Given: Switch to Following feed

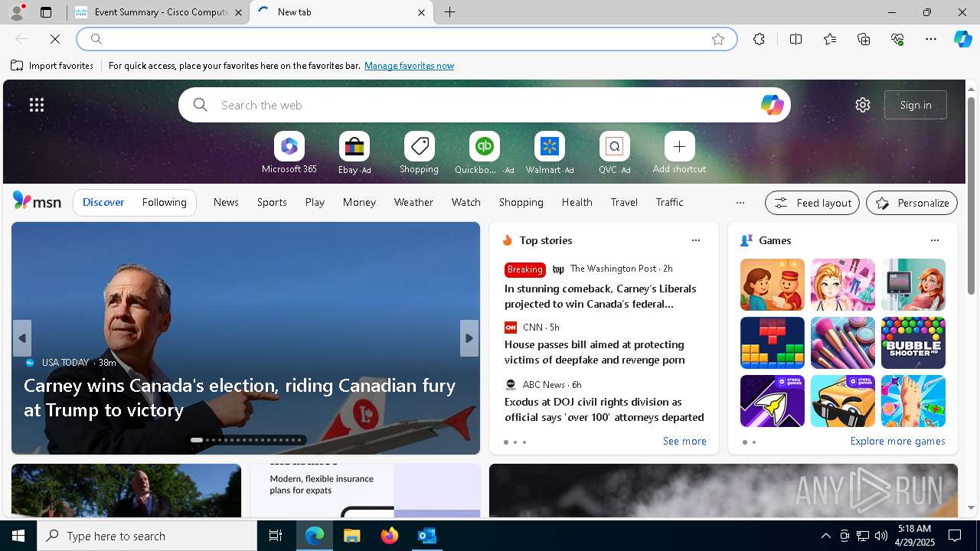Looking at the screenshot, I should [x=164, y=202].
